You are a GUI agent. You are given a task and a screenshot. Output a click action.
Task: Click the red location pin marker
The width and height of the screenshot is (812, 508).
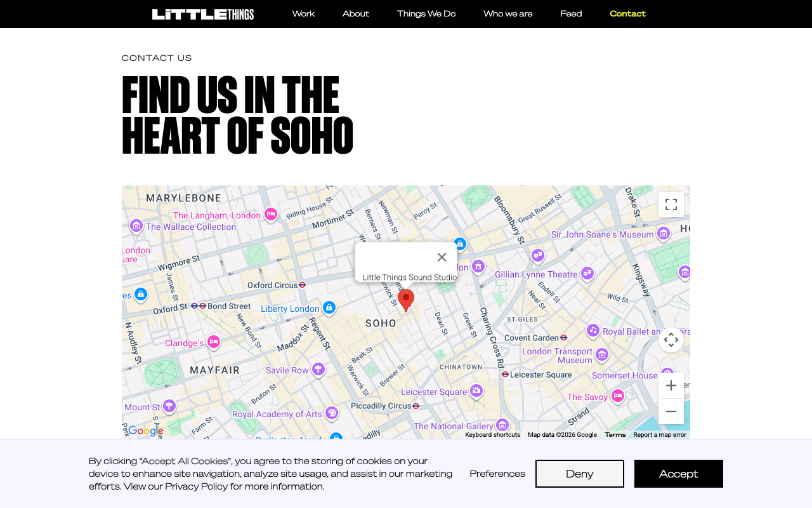click(406, 299)
